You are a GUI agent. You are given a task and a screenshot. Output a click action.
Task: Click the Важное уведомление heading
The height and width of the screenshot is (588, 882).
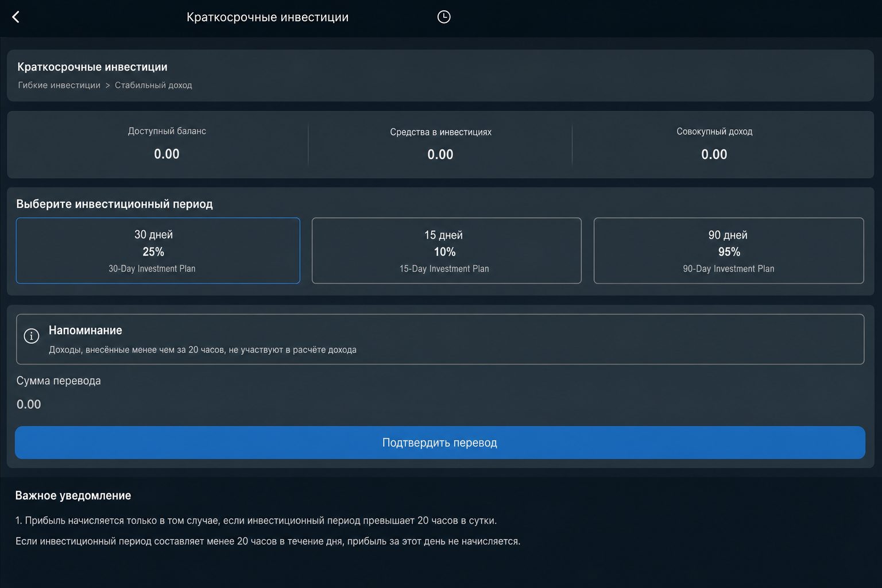tap(73, 496)
